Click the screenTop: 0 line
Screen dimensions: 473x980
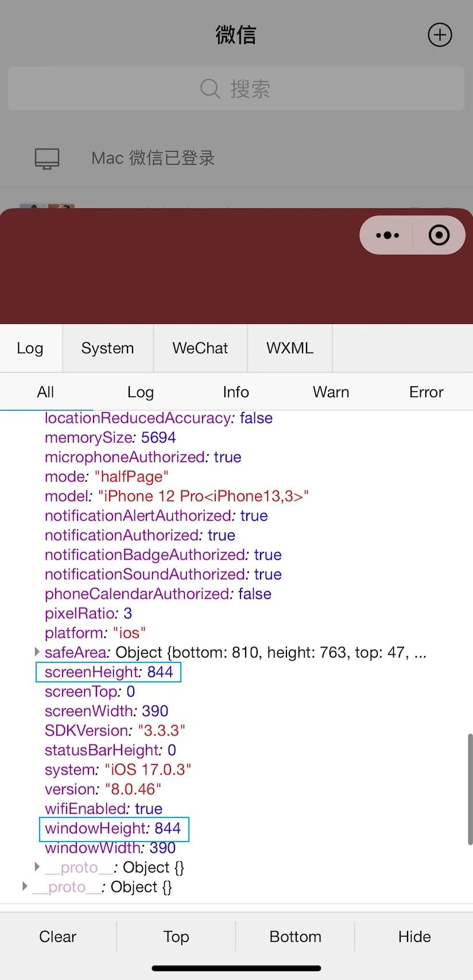[90, 692]
